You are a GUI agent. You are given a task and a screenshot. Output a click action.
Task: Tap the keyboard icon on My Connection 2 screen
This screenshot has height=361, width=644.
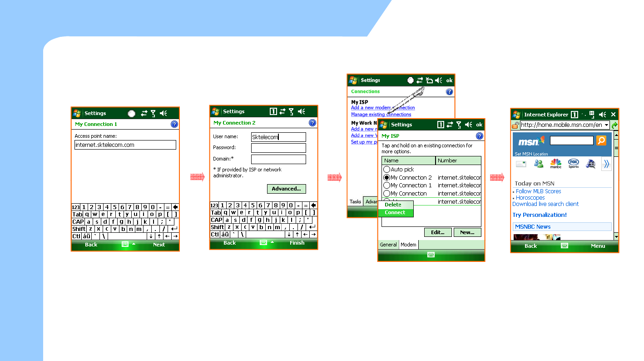(x=263, y=243)
